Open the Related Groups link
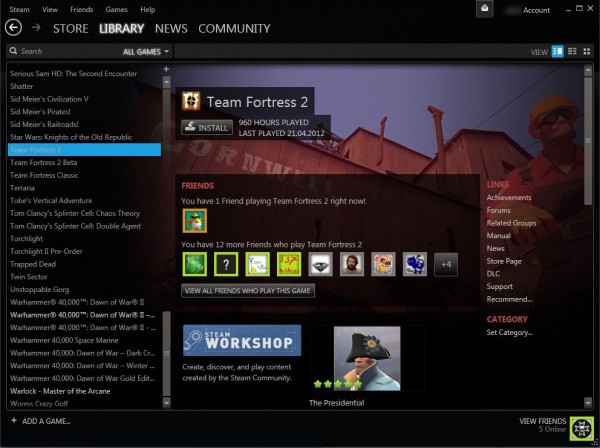 [511, 223]
